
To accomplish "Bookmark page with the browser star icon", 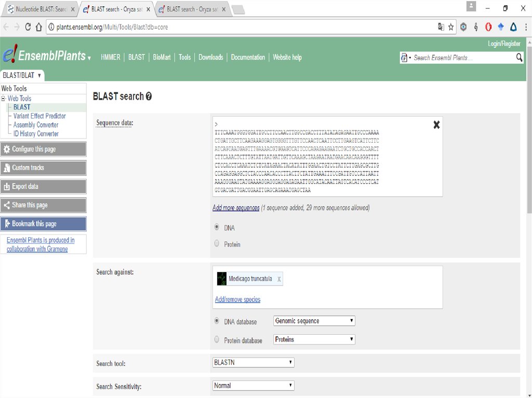I will (451, 27).
